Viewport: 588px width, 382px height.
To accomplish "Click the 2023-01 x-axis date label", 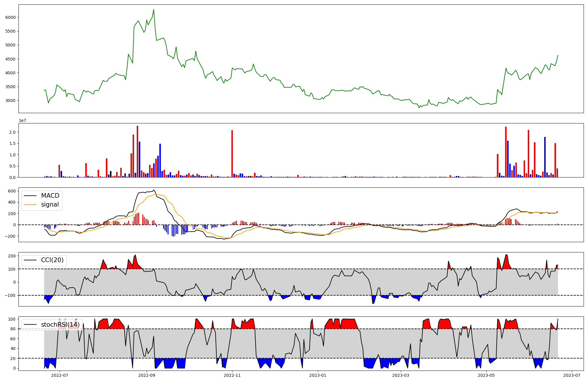I will [x=318, y=375].
